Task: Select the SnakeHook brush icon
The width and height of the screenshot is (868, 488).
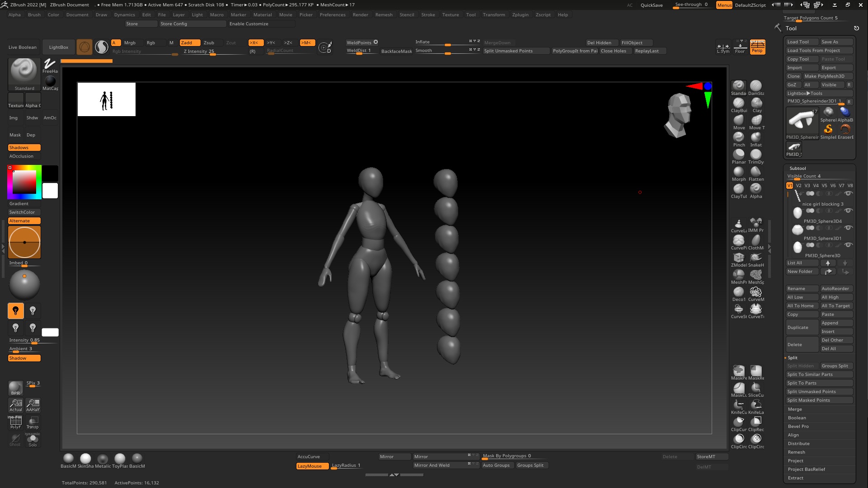Action: [756, 258]
